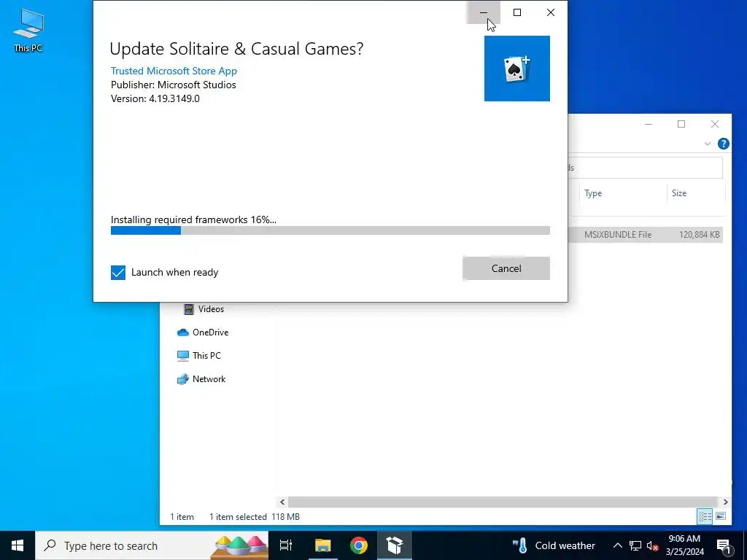Minimize the App Installer window
The width and height of the screenshot is (747, 560).
484,12
